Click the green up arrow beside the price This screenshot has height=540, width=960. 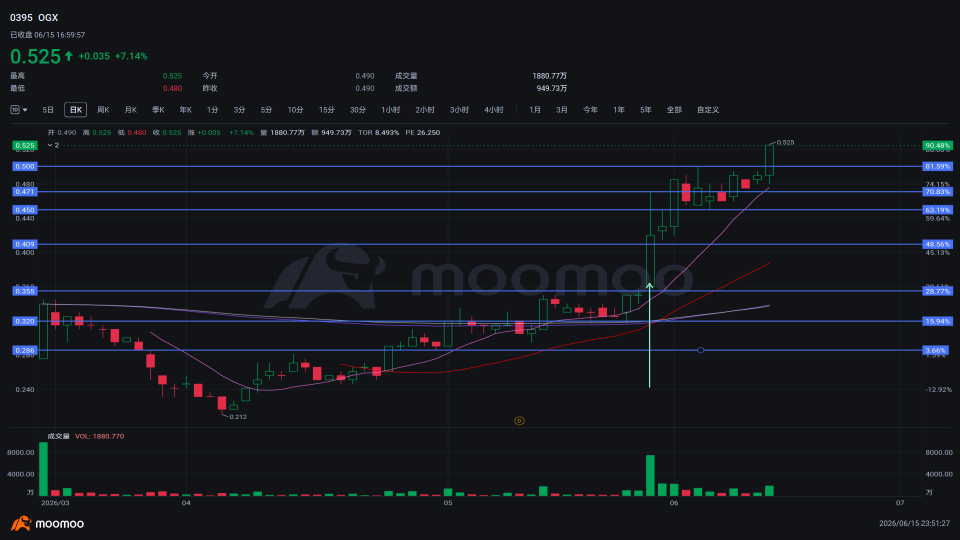[x=69, y=56]
